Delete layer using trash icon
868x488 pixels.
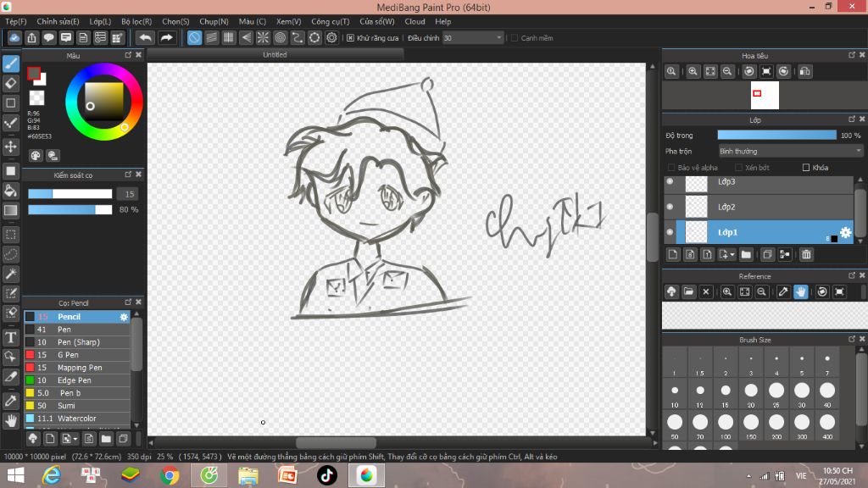(x=806, y=254)
